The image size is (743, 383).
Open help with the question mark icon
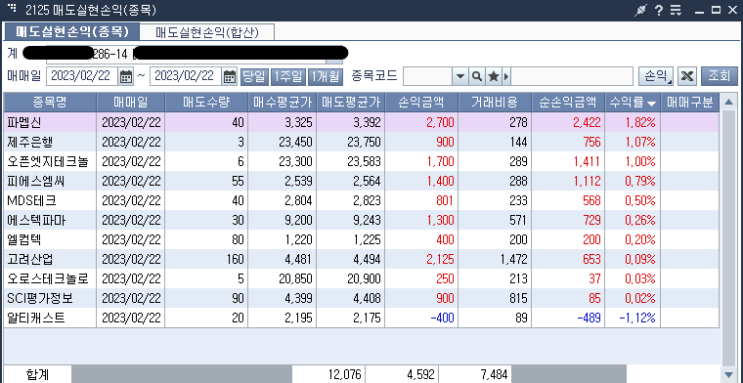[659, 10]
